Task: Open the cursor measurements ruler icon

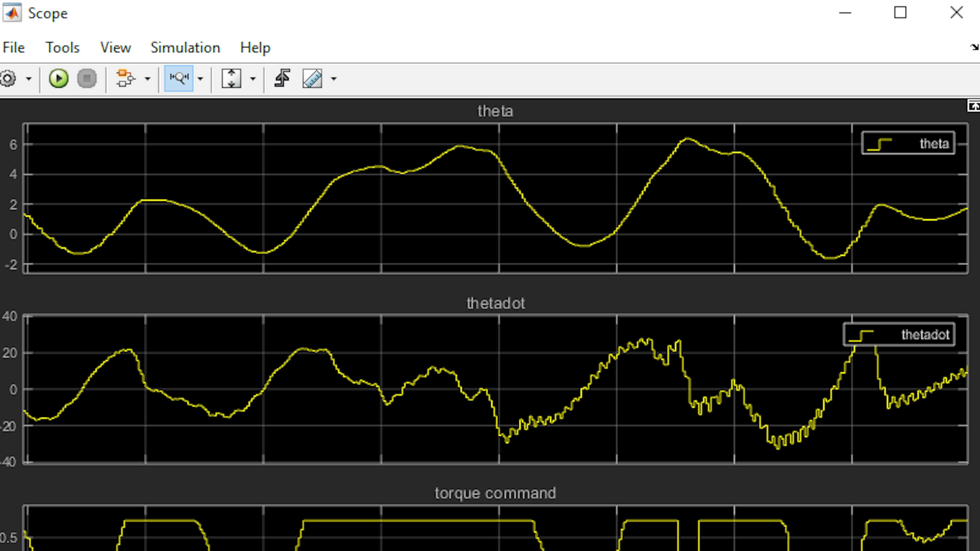Action: [312, 78]
